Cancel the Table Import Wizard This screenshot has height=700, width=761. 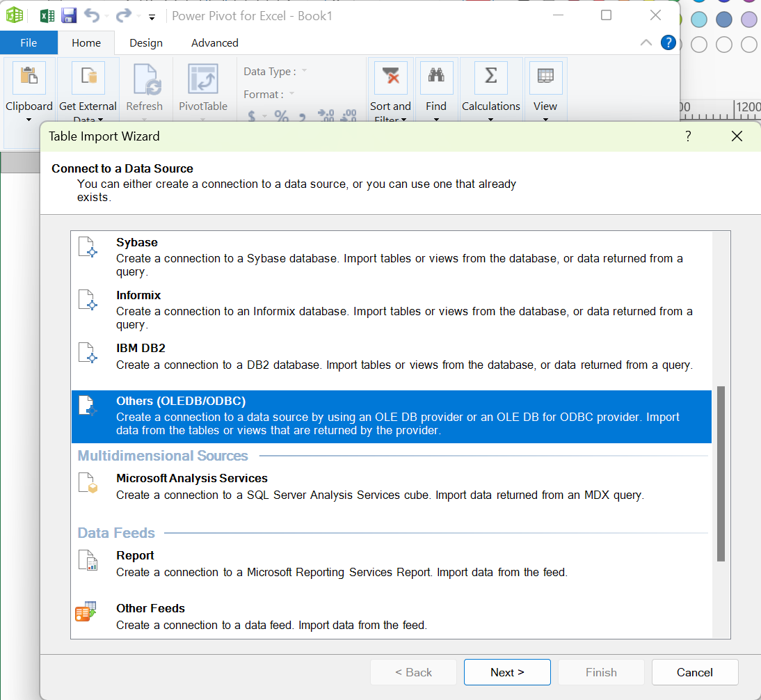point(694,672)
